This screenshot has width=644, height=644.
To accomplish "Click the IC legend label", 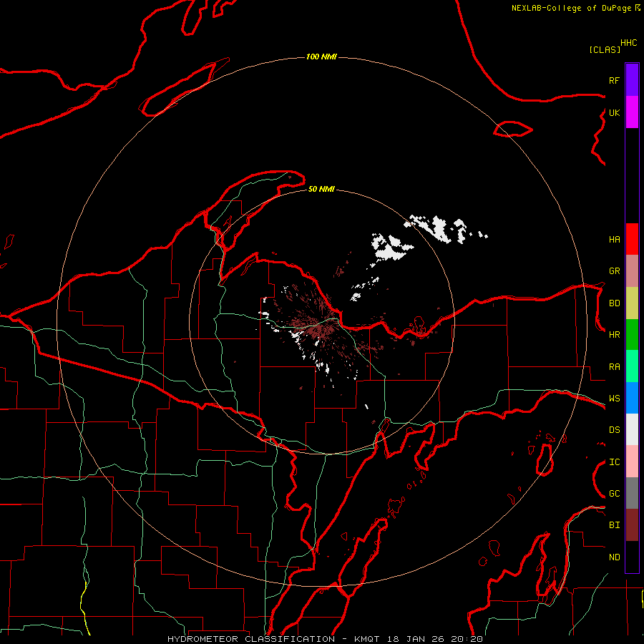I will click(614, 462).
